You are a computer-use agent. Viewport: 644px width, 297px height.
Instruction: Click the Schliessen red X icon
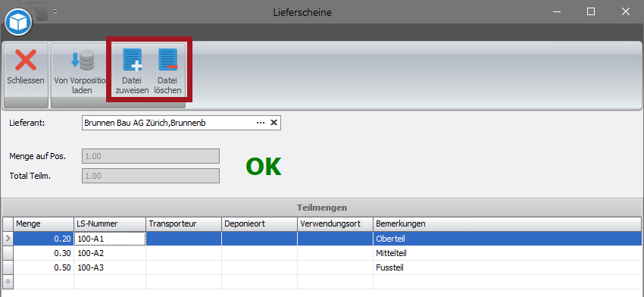26,61
